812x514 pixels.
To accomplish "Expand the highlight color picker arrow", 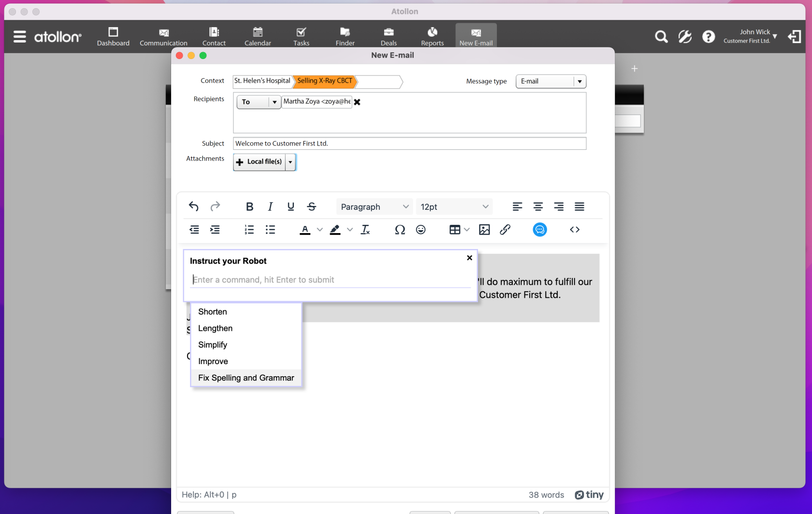I will 349,230.
